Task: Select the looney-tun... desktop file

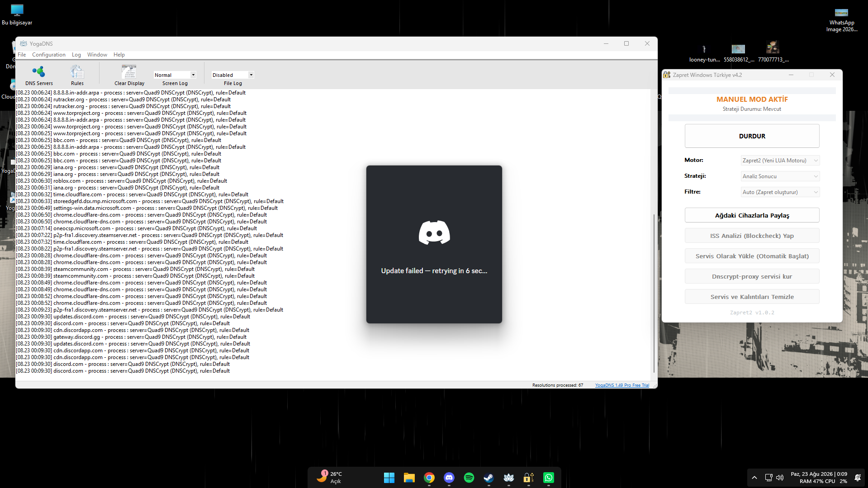Action: pos(704,52)
